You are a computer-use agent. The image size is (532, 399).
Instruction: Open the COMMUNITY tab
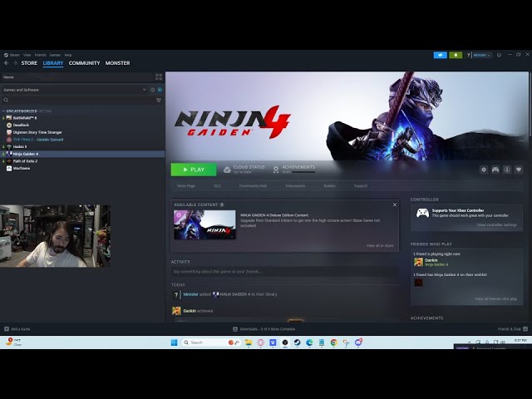tap(84, 63)
